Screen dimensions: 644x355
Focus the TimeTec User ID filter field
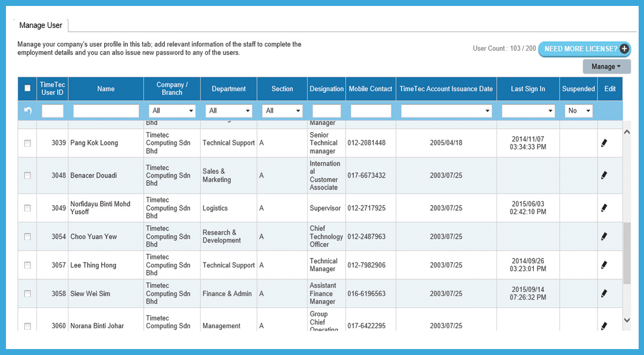(x=52, y=111)
